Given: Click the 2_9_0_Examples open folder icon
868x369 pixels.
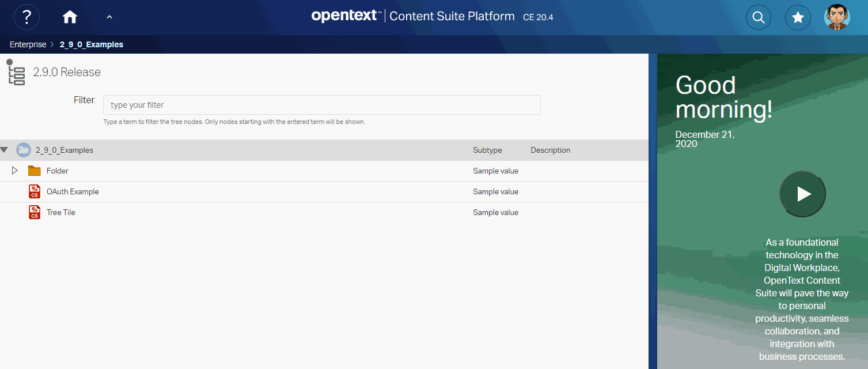Looking at the screenshot, I should tap(24, 150).
